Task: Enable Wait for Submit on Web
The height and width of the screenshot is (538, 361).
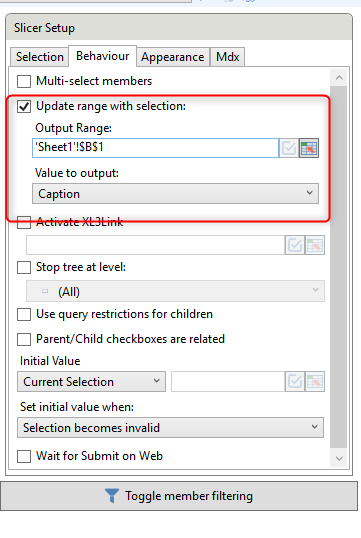Action: pyautogui.click(x=24, y=456)
